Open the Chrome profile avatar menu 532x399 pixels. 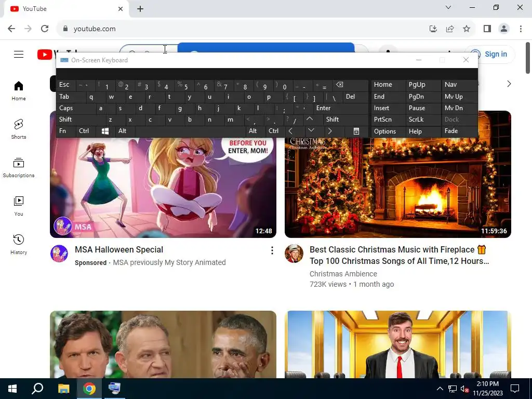click(x=504, y=29)
